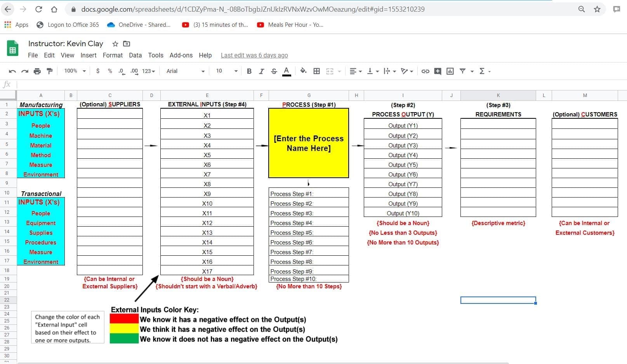Star the document next to the title

coord(115,44)
